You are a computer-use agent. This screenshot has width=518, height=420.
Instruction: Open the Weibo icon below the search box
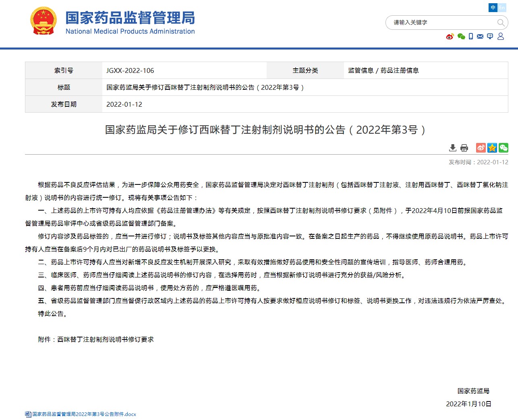[450, 37]
